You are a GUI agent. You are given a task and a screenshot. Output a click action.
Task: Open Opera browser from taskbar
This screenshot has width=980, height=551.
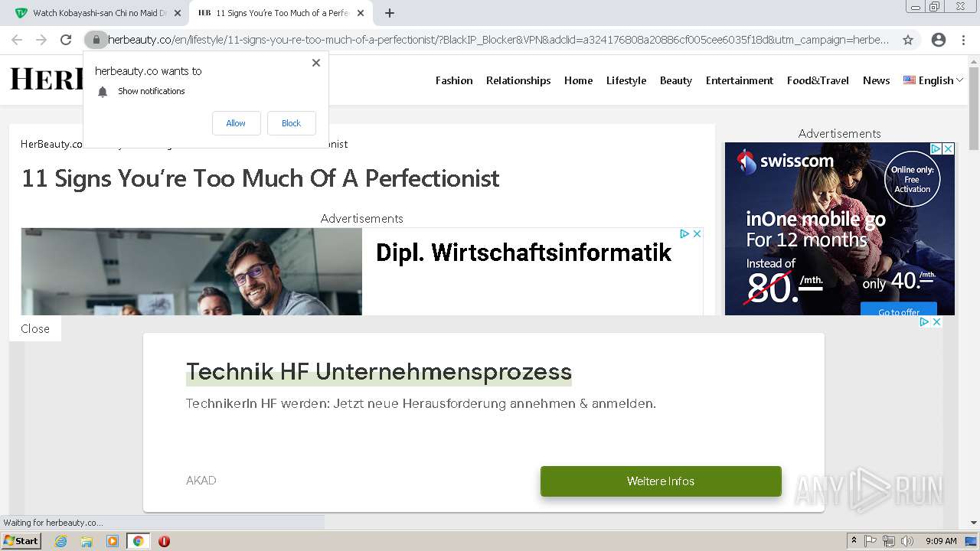pos(164,541)
